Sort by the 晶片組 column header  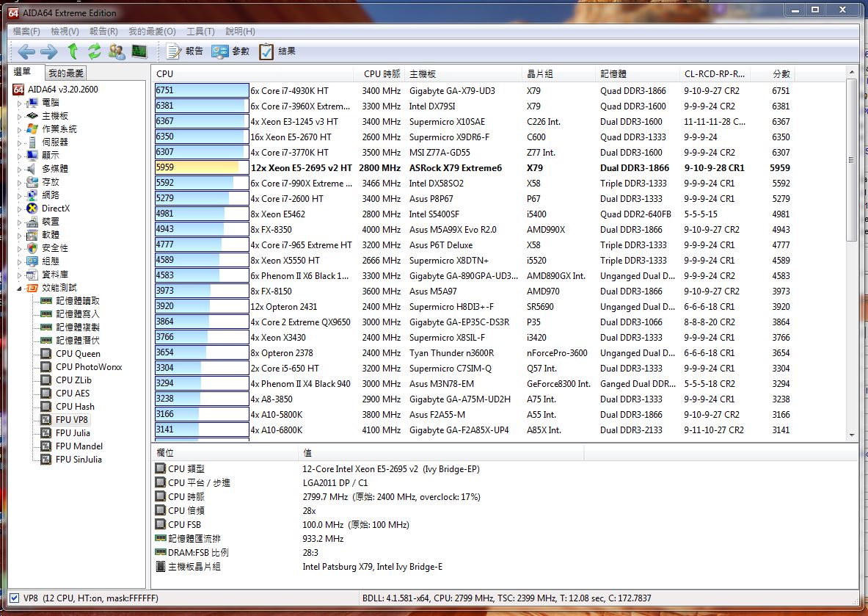558,74
